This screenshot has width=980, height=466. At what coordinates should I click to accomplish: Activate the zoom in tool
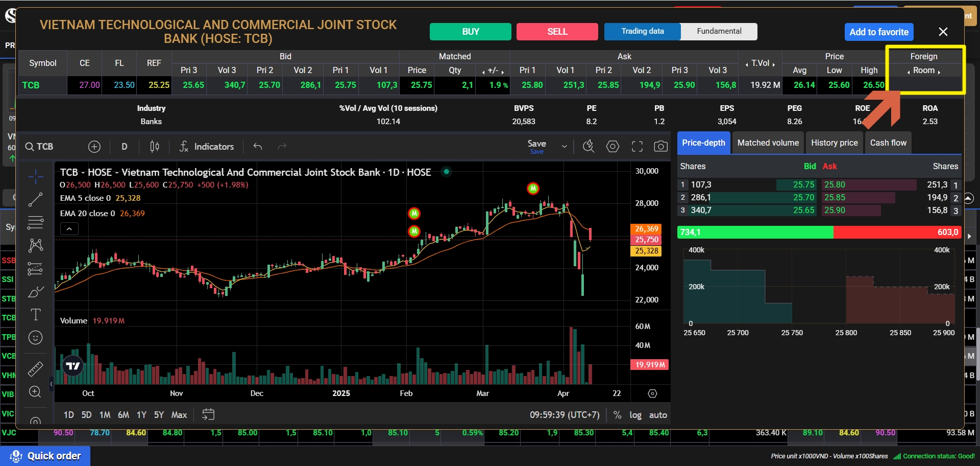click(35, 391)
